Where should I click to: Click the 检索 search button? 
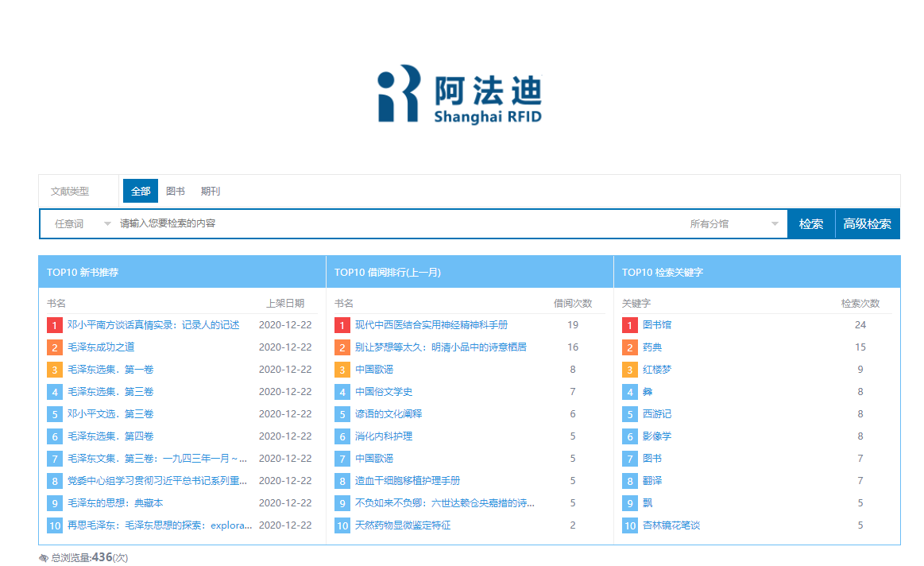pyautogui.click(x=810, y=224)
